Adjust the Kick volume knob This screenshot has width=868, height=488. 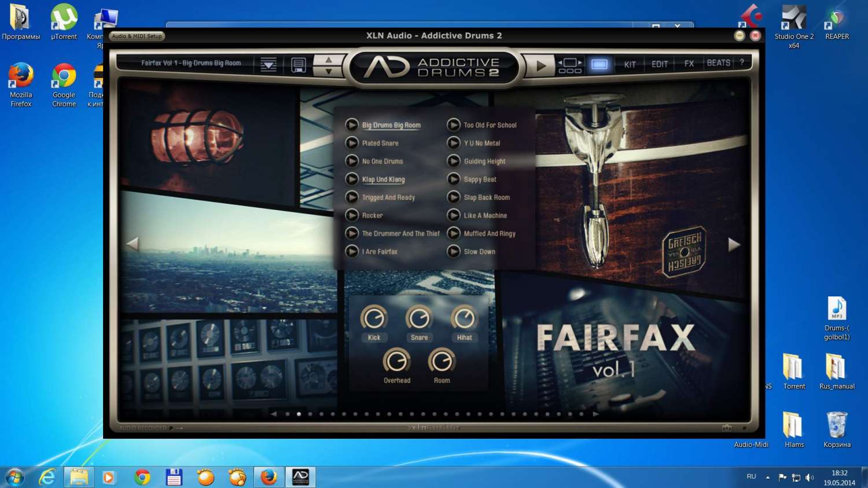(374, 318)
